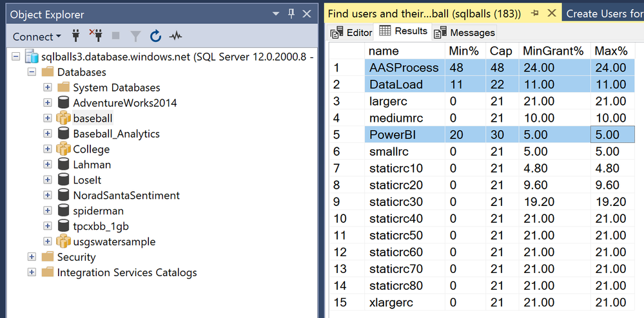
Task: Click the connect plug icon in Object Explorer
Action: point(75,36)
